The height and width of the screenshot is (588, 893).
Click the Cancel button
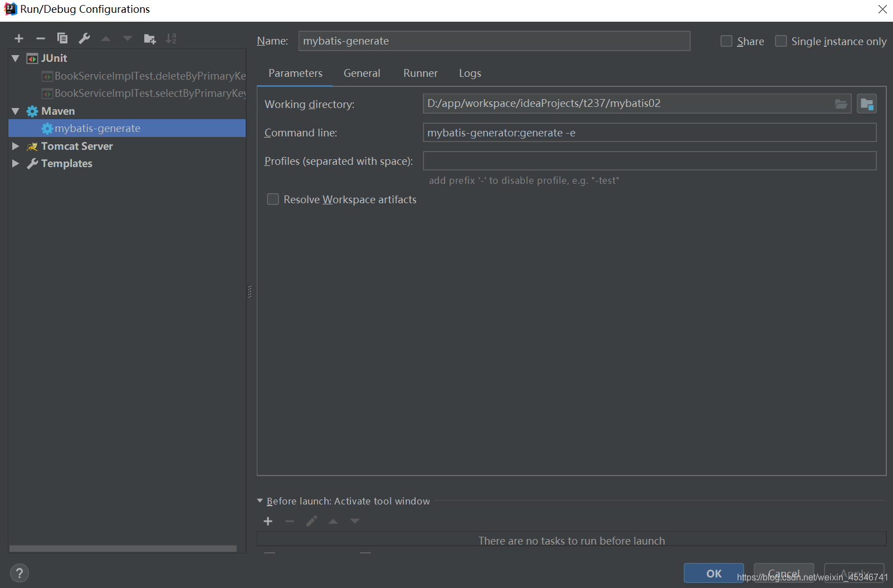784,574
